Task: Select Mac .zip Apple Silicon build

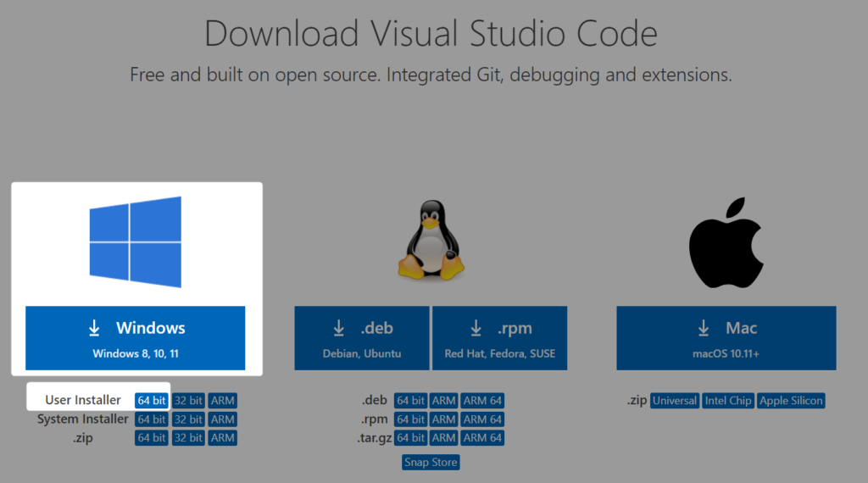Action: pos(791,401)
